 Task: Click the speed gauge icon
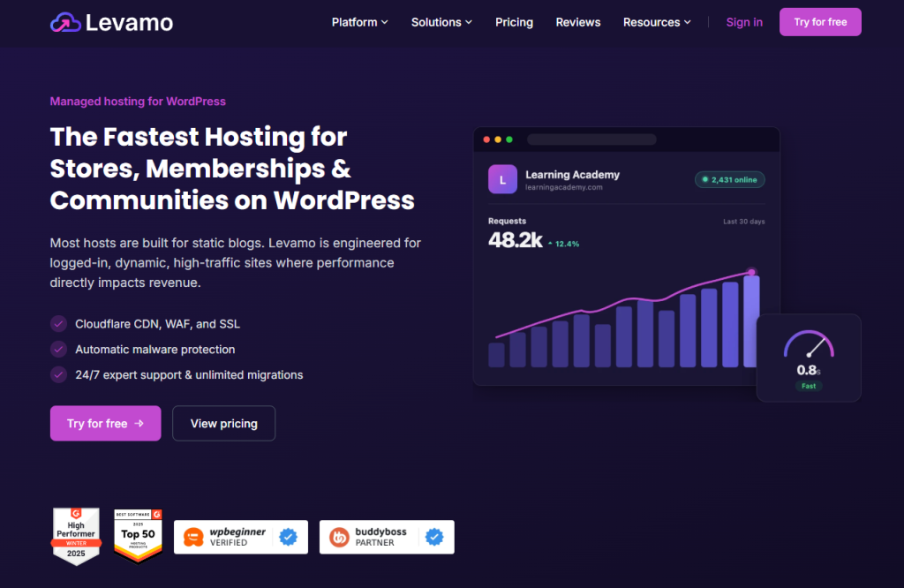coord(809,344)
